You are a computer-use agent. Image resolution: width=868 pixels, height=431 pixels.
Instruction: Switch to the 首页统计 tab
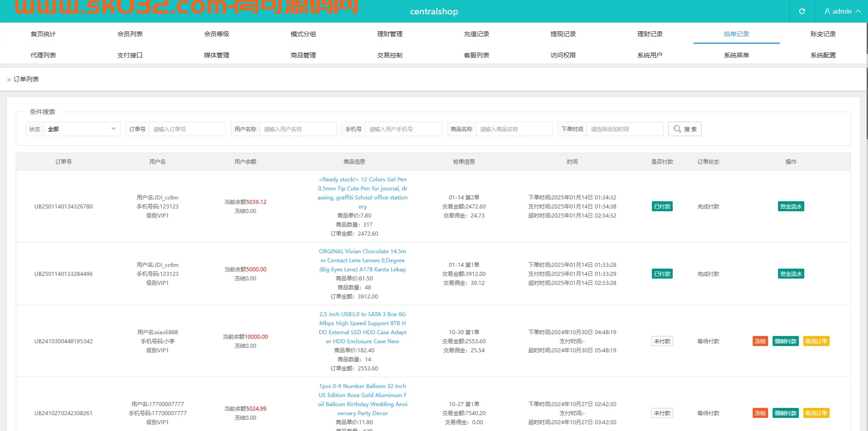43,33
